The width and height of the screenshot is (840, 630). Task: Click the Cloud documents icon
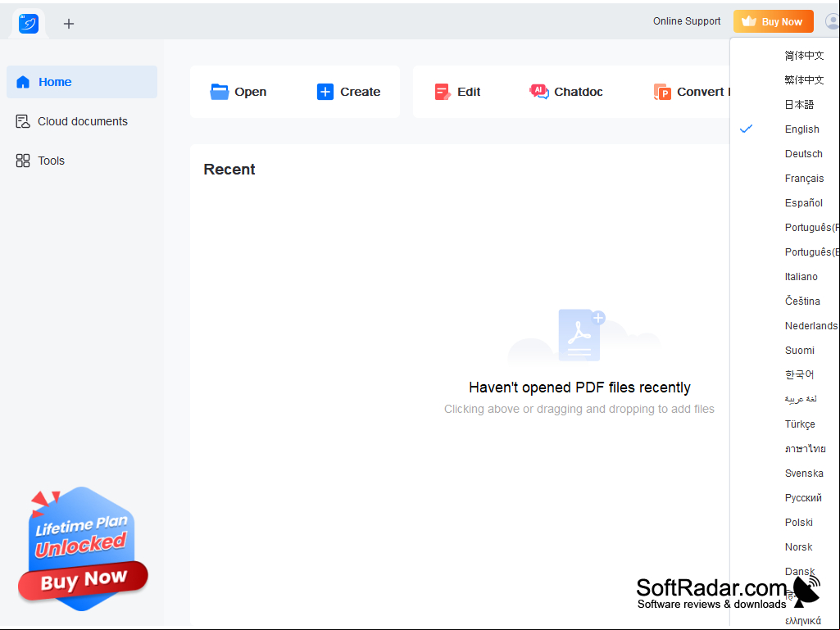click(x=22, y=121)
